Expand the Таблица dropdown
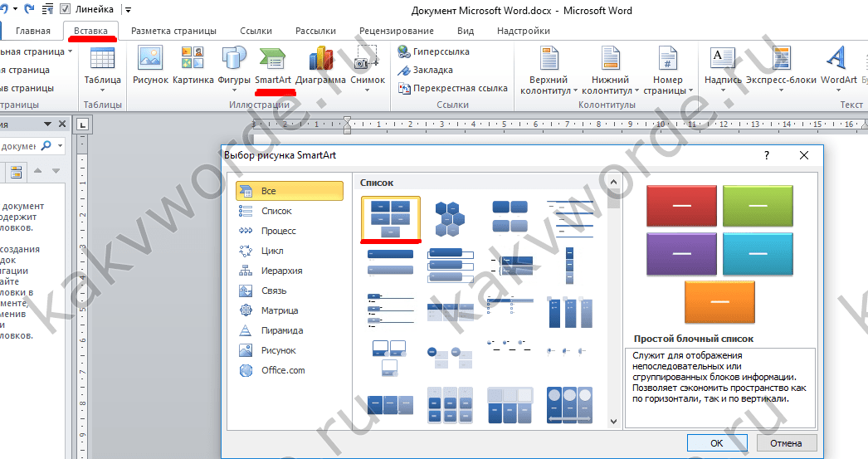868x459 pixels. (x=102, y=81)
